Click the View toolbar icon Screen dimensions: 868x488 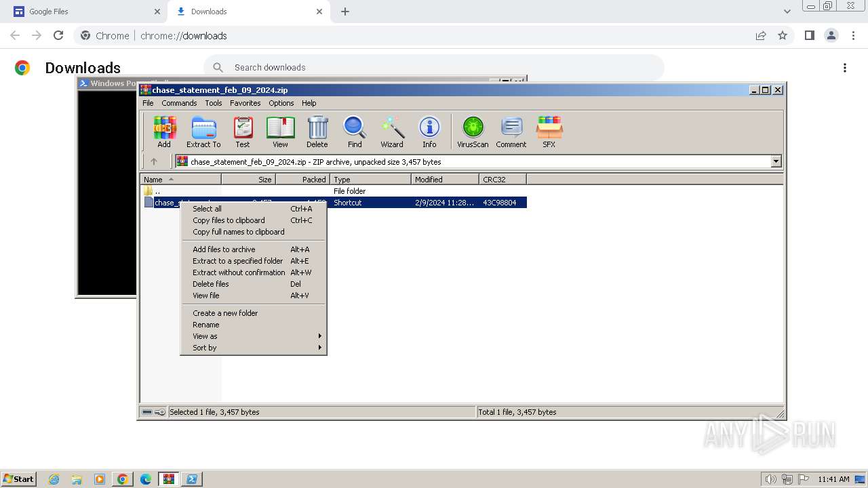(x=280, y=131)
